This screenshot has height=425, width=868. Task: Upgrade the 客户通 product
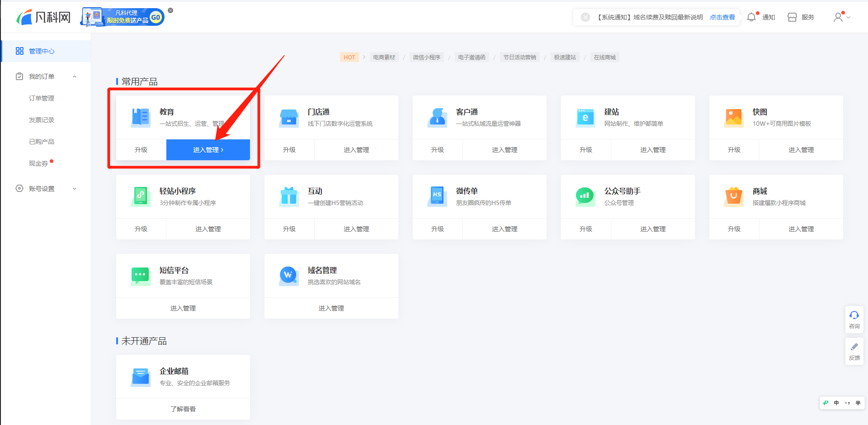(438, 150)
